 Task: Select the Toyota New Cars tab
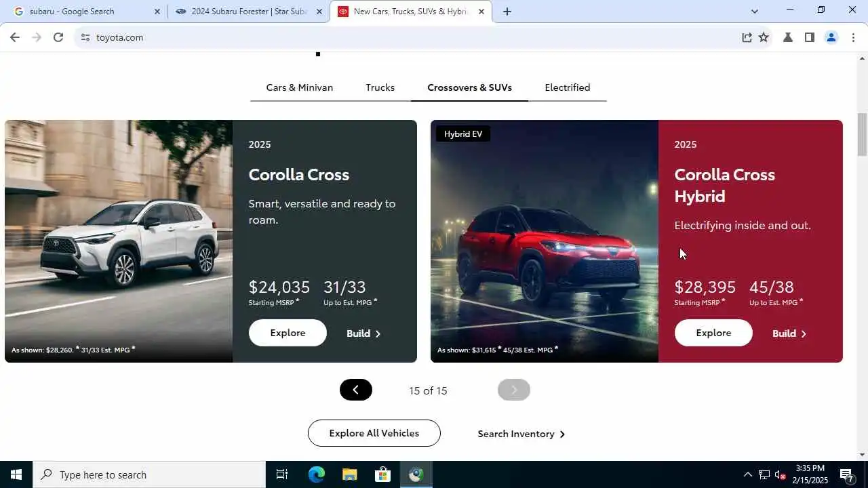tap(411, 12)
